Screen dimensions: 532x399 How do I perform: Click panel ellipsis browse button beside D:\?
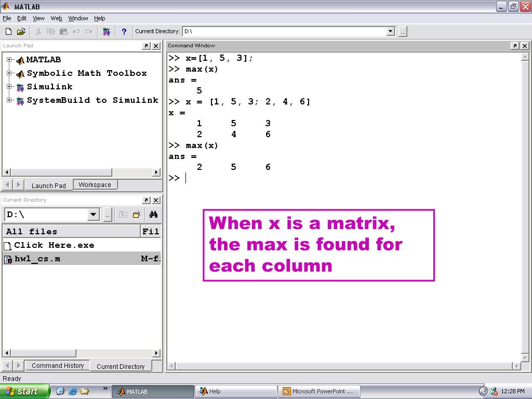(x=108, y=215)
